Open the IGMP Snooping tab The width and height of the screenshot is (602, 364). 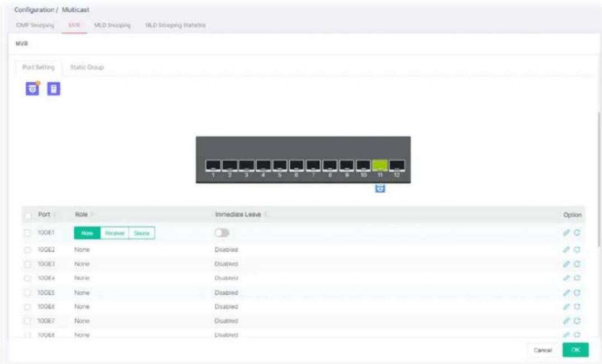coord(35,25)
